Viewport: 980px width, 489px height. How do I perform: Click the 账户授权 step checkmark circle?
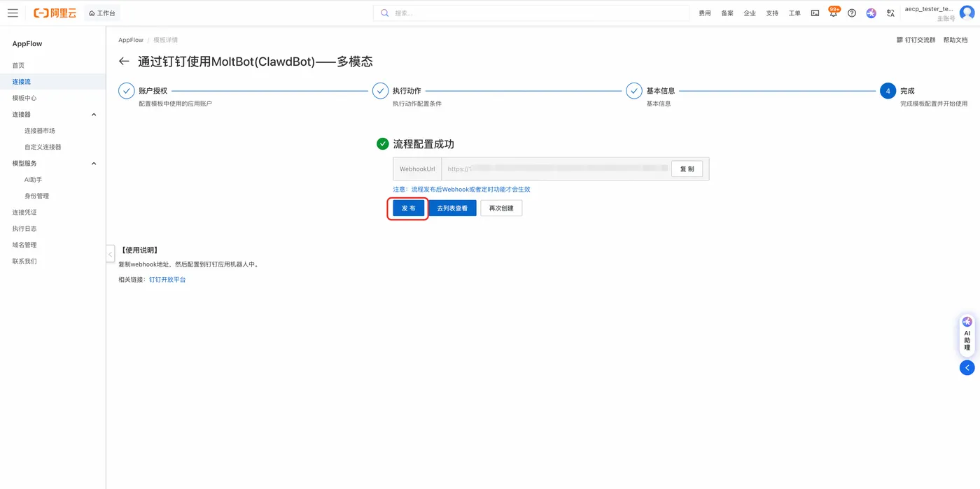(x=127, y=91)
